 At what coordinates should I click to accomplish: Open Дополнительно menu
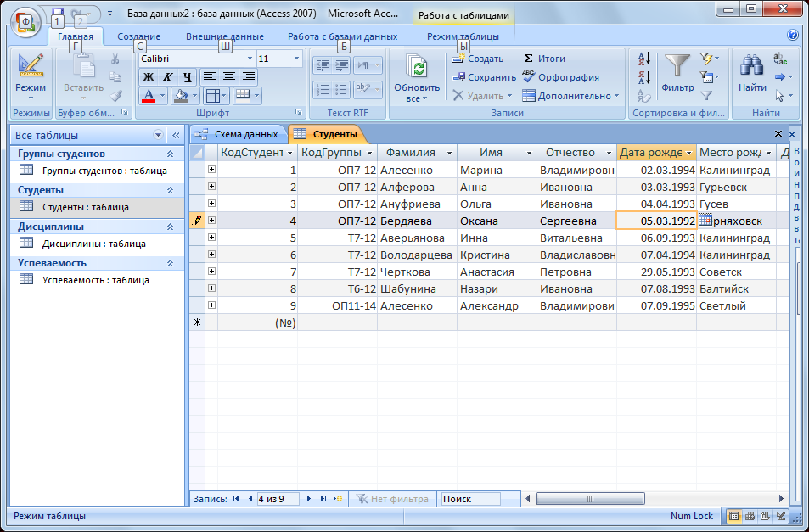click(x=570, y=96)
